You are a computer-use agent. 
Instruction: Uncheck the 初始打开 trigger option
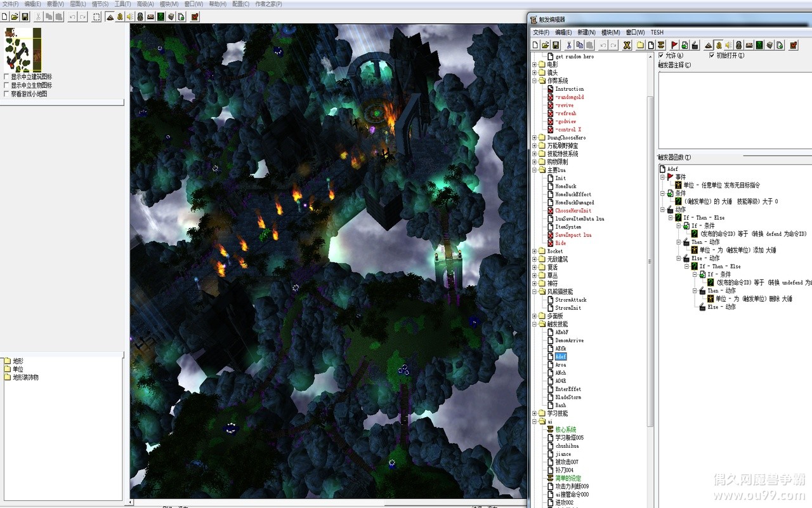coord(712,56)
